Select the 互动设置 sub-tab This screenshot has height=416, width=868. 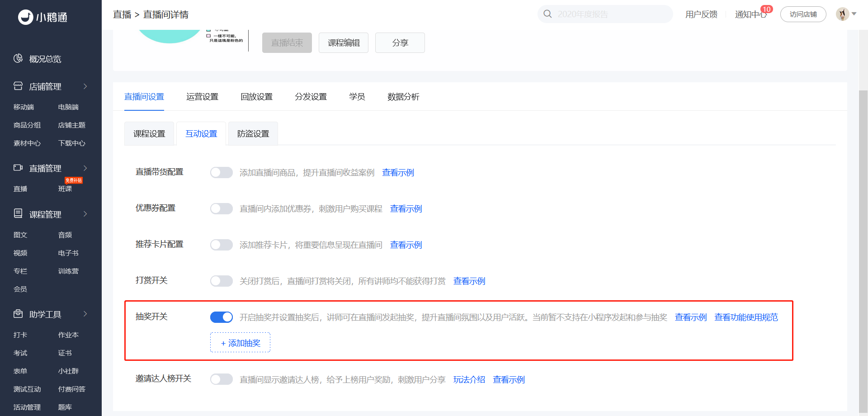click(201, 133)
